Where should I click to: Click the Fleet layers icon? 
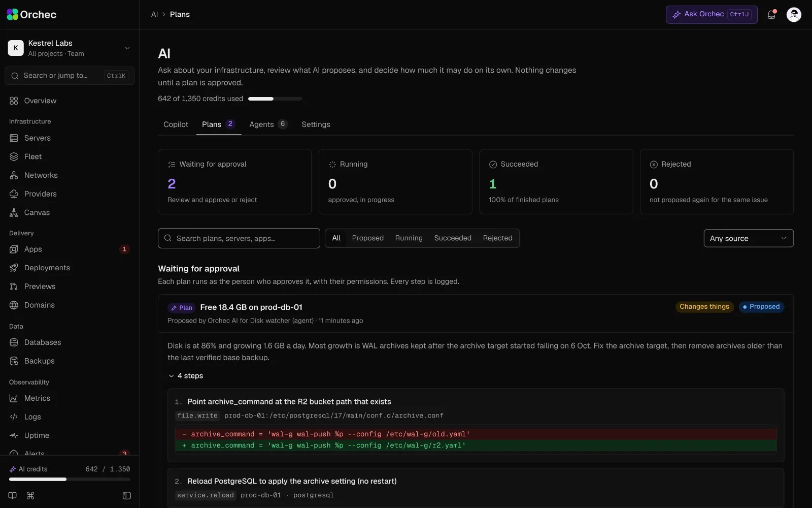tap(14, 156)
